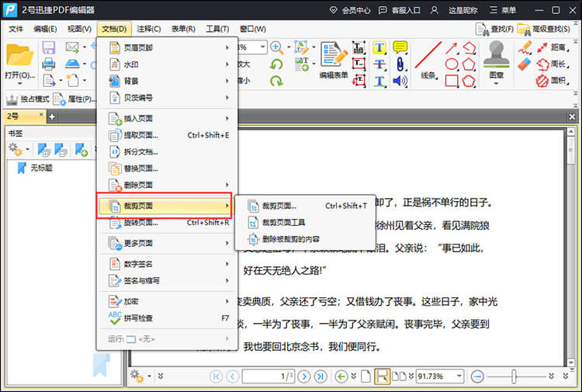Select the 周长 perimeter measuring tool
The image size is (582, 392).
553,64
